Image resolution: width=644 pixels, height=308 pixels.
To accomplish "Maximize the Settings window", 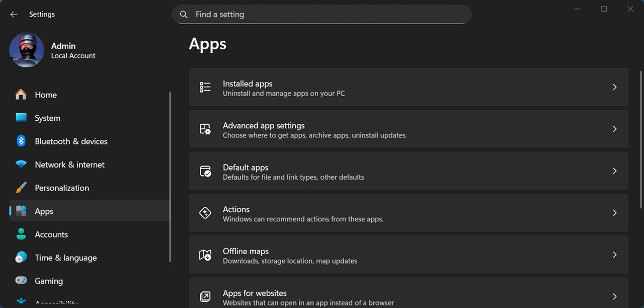I will (604, 9).
